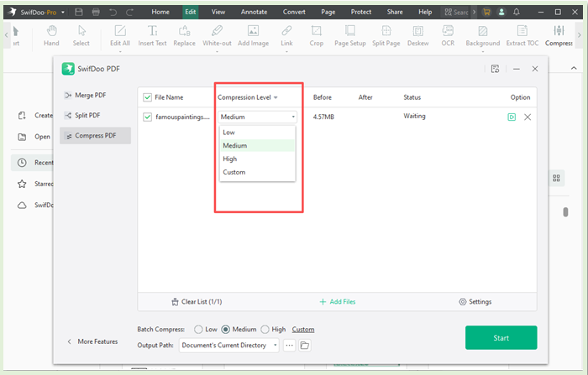Open Page Setup
The image size is (588, 375).
(x=350, y=36)
